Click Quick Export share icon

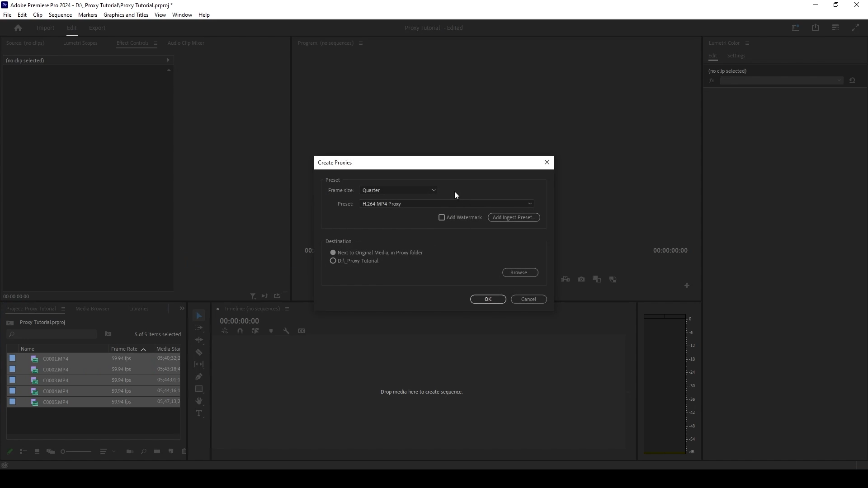(816, 28)
